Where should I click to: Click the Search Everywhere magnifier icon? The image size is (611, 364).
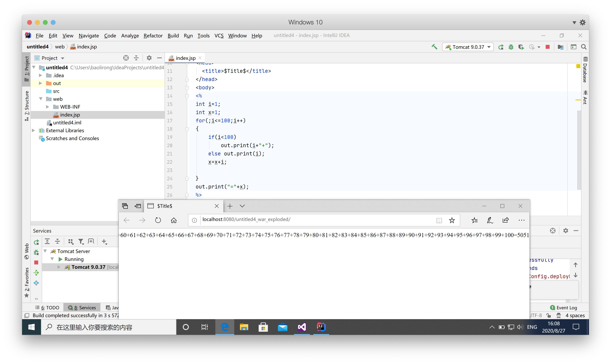click(584, 47)
